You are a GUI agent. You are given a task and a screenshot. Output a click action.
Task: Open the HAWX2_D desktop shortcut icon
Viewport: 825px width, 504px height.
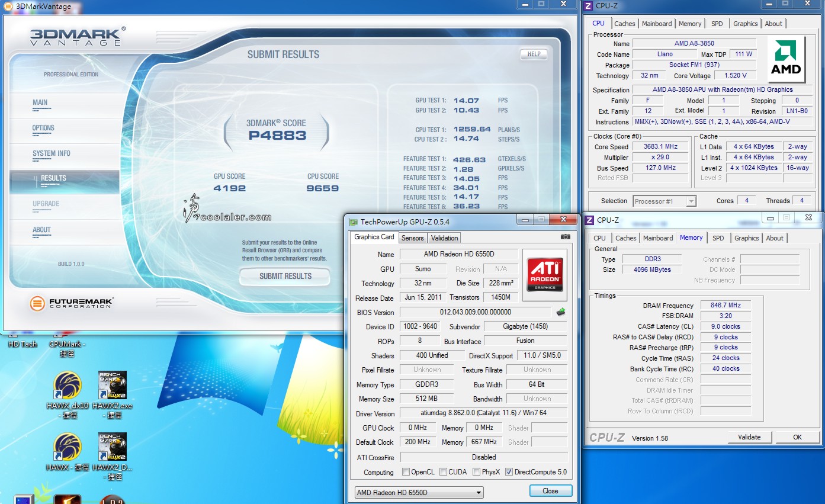[113, 447]
